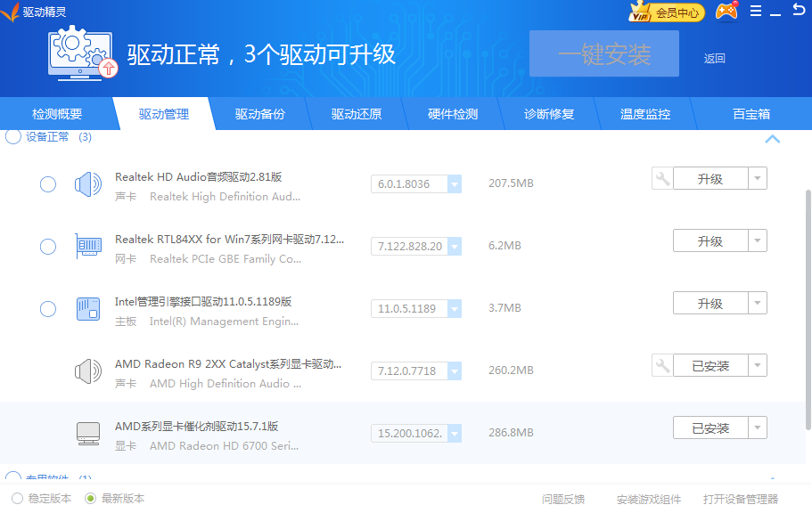812x513 pixels.
Task: Collapse the 设备正常 section chevron
Action: (x=772, y=139)
